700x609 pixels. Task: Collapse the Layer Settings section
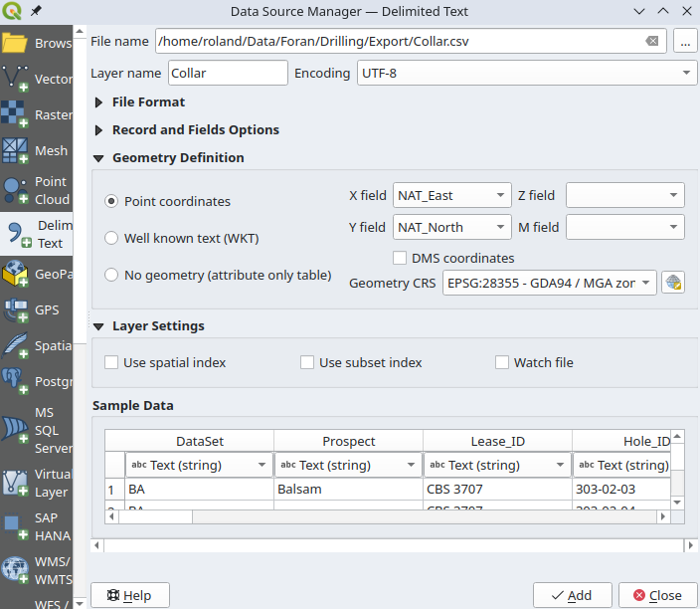tap(98, 326)
